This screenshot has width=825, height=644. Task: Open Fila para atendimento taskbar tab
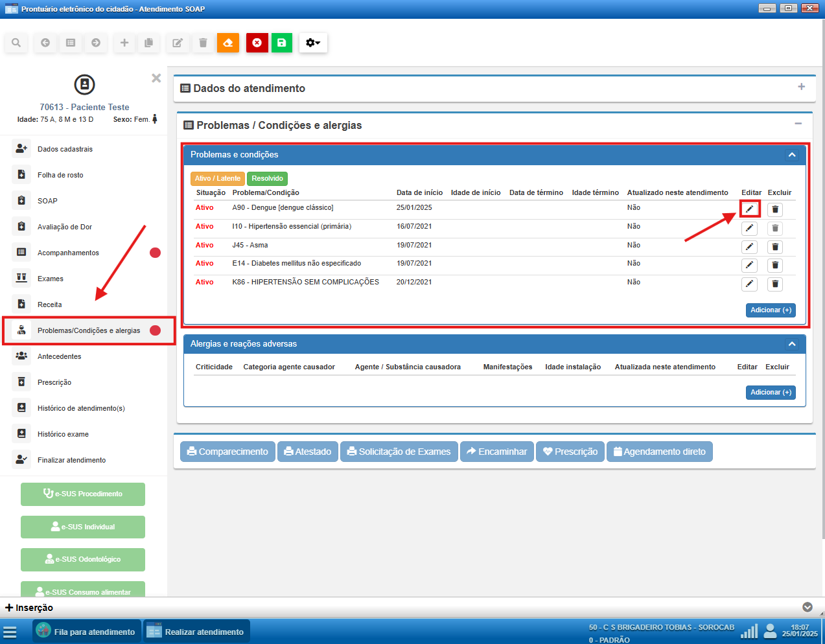tap(86, 632)
